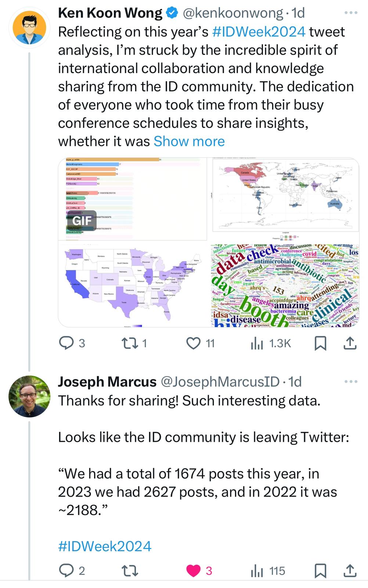368x588 pixels.
Task: Share Ken Koon Wong's tweet
Action: [x=350, y=343]
